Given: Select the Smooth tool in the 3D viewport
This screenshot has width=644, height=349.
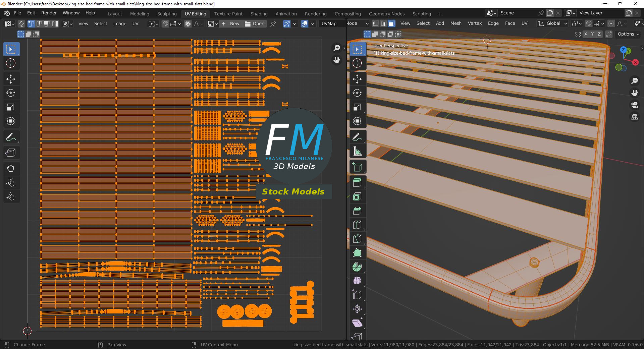Looking at the screenshot, I should coord(357,281).
